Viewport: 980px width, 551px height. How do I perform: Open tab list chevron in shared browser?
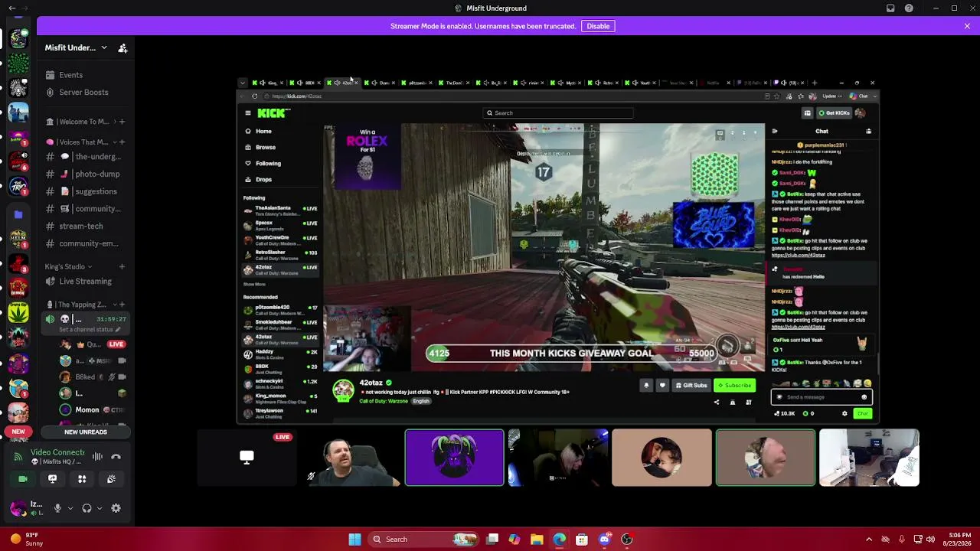pos(243,83)
